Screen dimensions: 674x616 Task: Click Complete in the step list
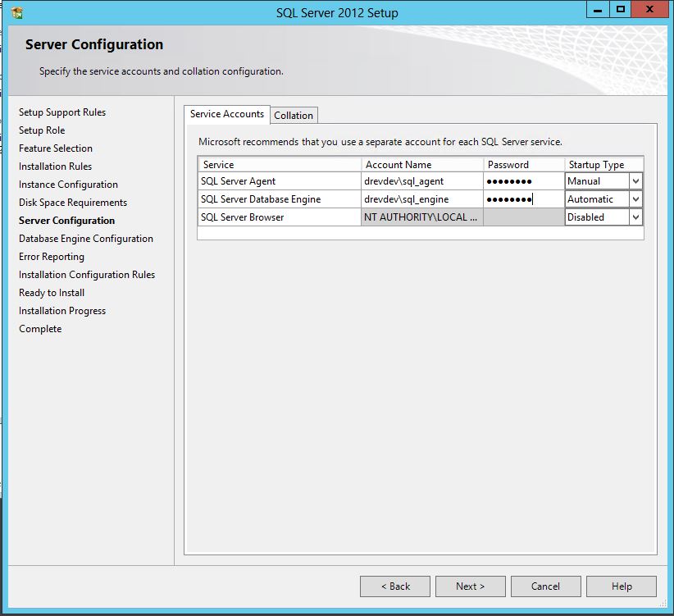tap(40, 329)
